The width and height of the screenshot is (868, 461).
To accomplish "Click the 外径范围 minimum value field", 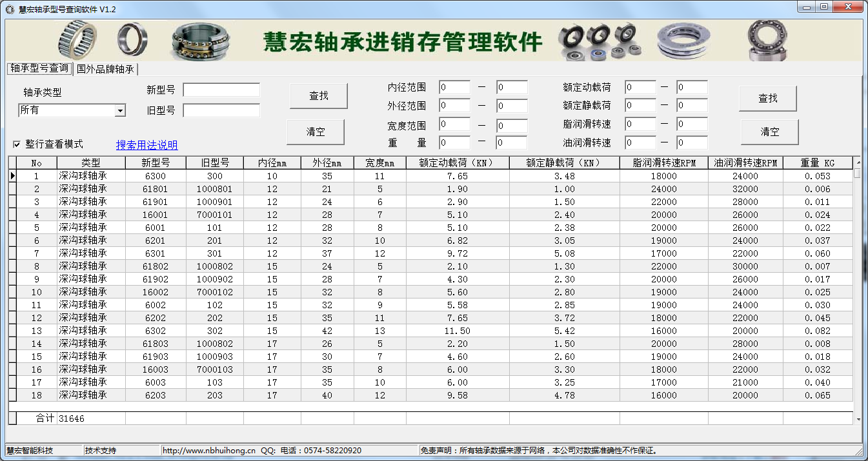I will tap(454, 105).
